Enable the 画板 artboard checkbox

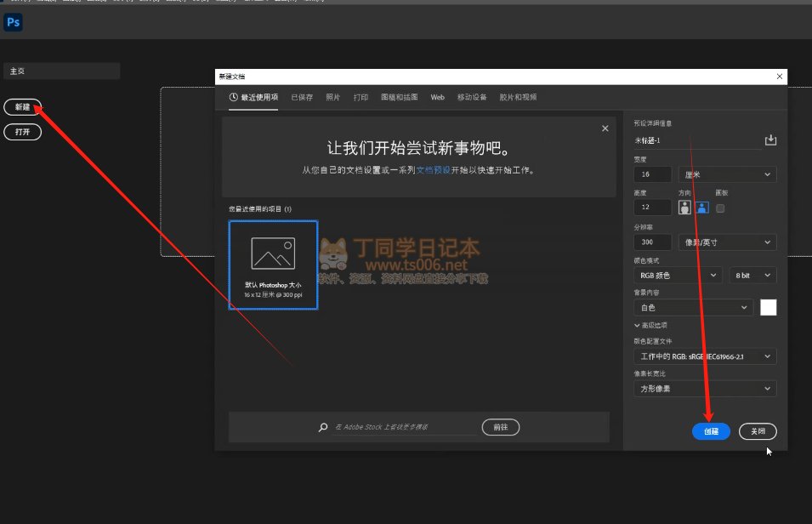tap(720, 208)
